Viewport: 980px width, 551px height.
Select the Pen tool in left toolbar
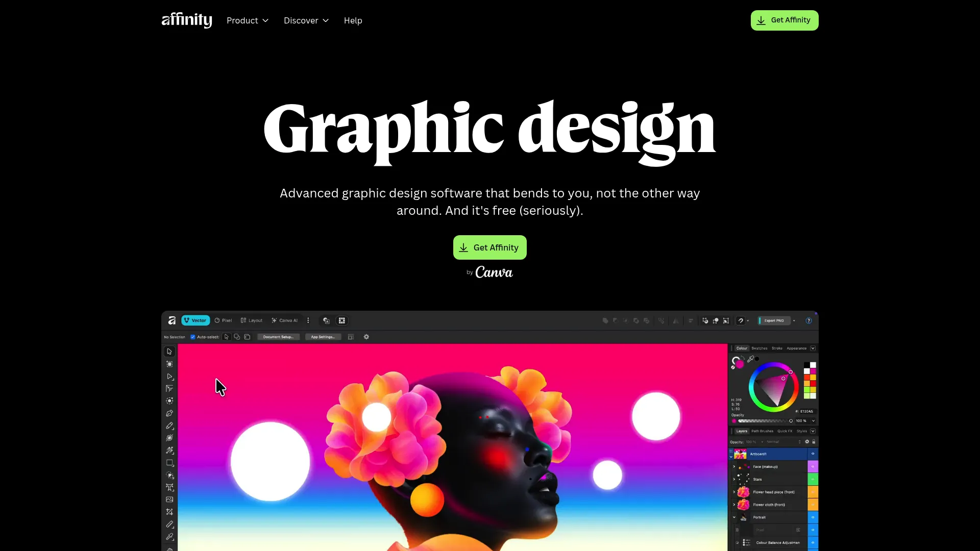point(169,413)
